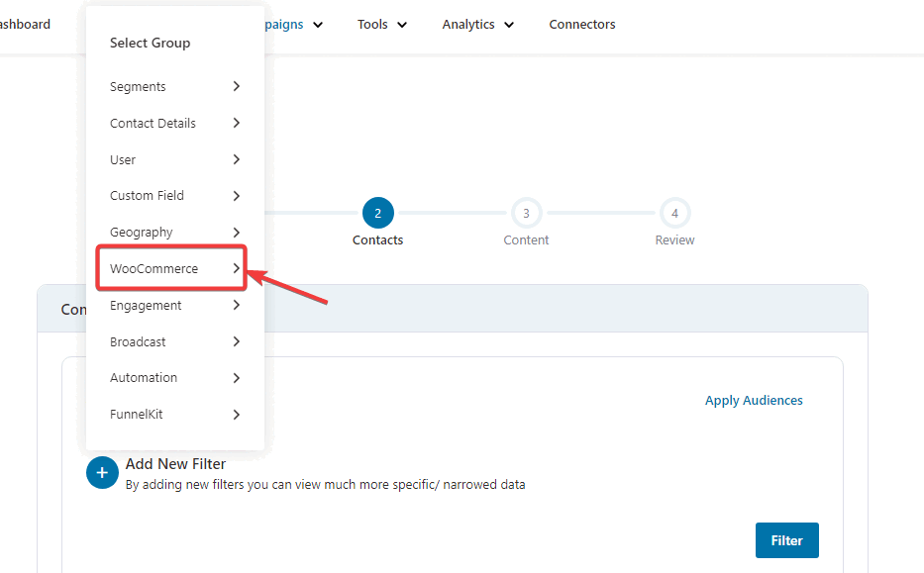924x573 pixels.
Task: Expand the Contact Details chevron arrow
Action: tap(237, 123)
